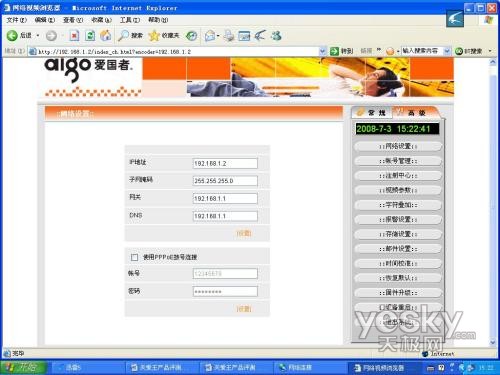This screenshot has width=500, height=375.
Task: Expand the search content combo box
Action: pyautogui.click(x=447, y=51)
